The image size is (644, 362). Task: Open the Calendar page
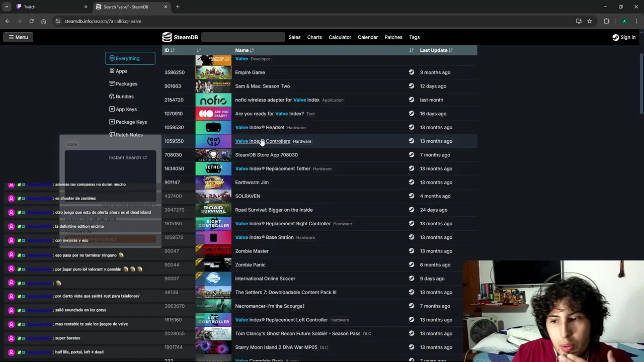tap(368, 37)
